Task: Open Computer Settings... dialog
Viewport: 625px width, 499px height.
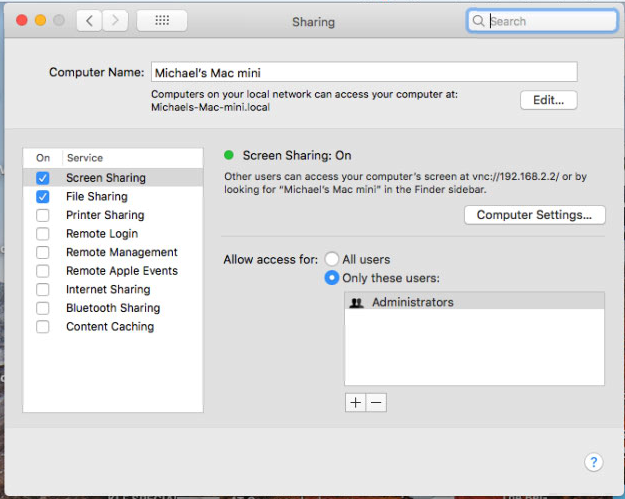Action: tap(535, 215)
